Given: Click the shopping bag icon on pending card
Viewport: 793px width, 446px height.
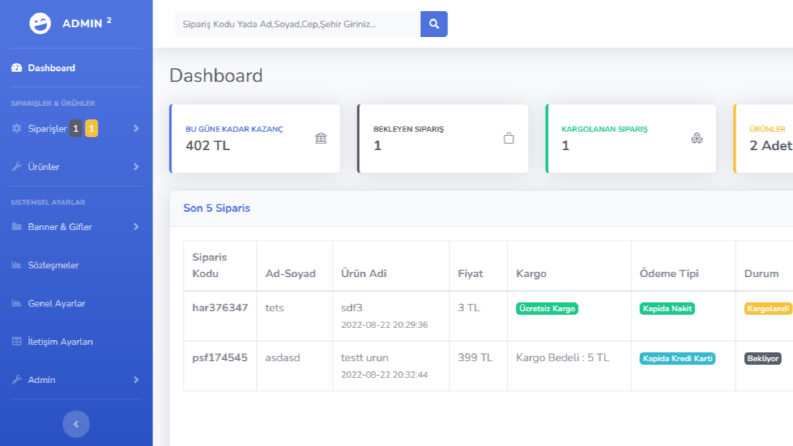Looking at the screenshot, I should (x=509, y=138).
